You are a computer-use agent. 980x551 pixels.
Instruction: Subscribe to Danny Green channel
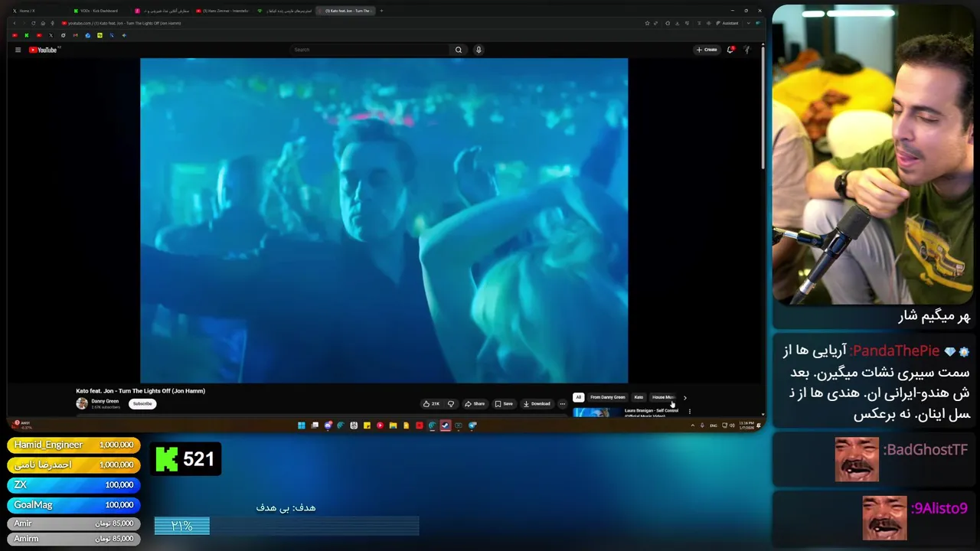click(x=142, y=403)
